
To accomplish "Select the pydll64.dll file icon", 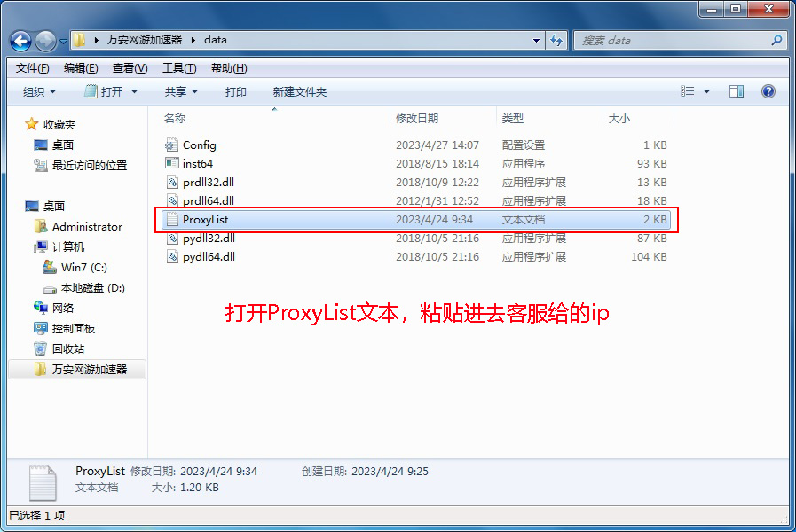I will (x=173, y=256).
